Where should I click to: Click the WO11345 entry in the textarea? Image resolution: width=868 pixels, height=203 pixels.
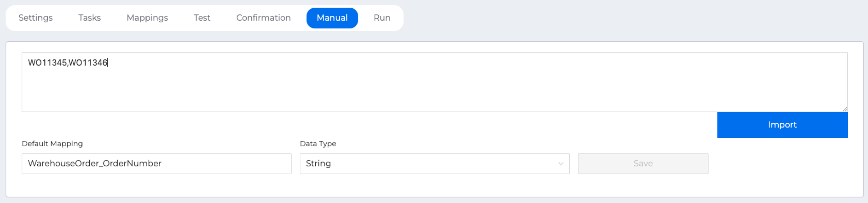pos(47,63)
